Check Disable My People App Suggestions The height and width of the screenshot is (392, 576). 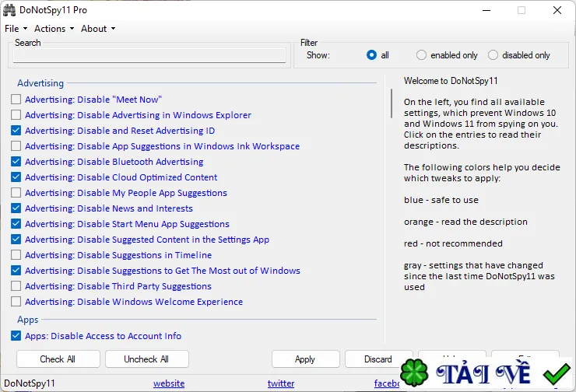16,193
